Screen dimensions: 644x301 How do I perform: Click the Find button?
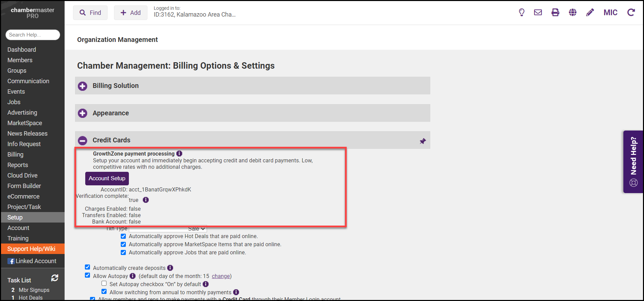[x=90, y=13]
